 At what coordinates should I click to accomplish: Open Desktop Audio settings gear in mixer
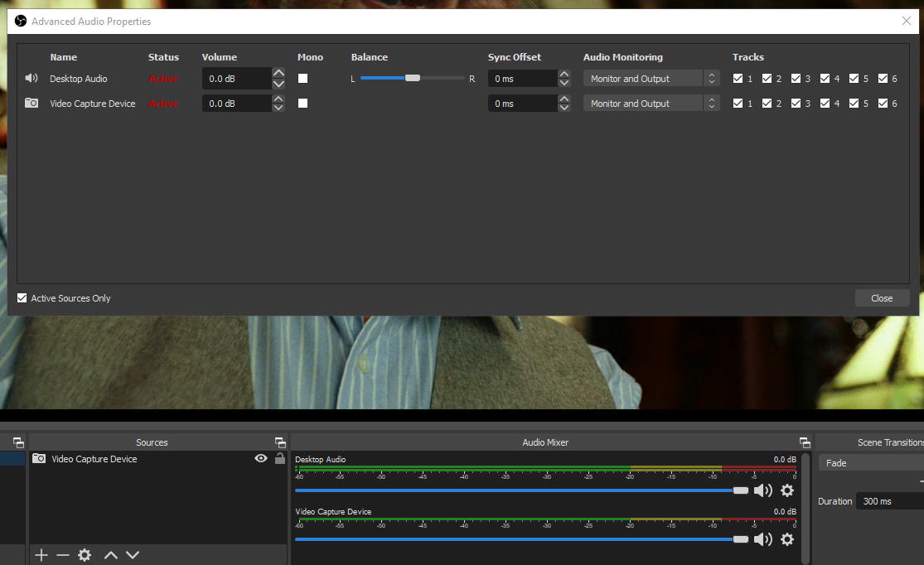coord(787,490)
